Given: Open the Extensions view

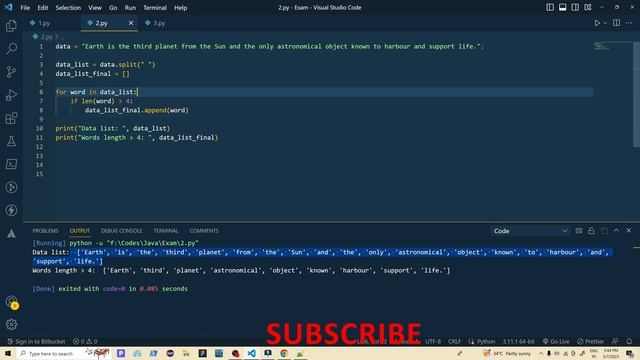Looking at the screenshot, I should (11, 118).
